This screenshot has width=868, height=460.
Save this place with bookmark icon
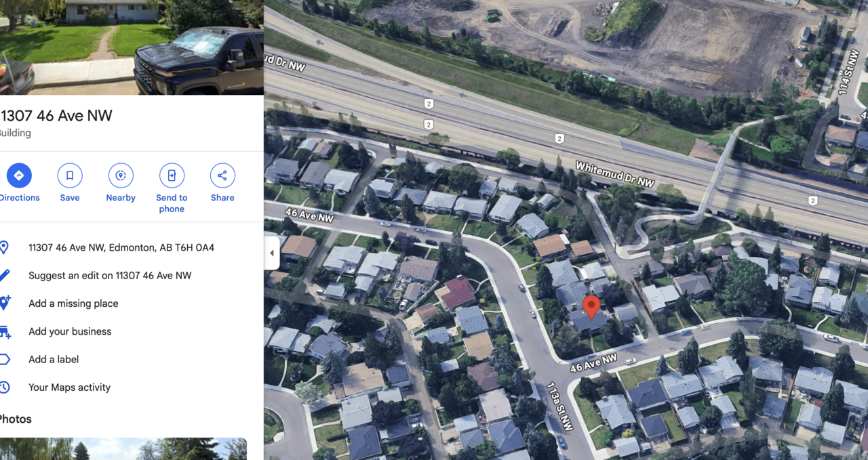(x=70, y=175)
